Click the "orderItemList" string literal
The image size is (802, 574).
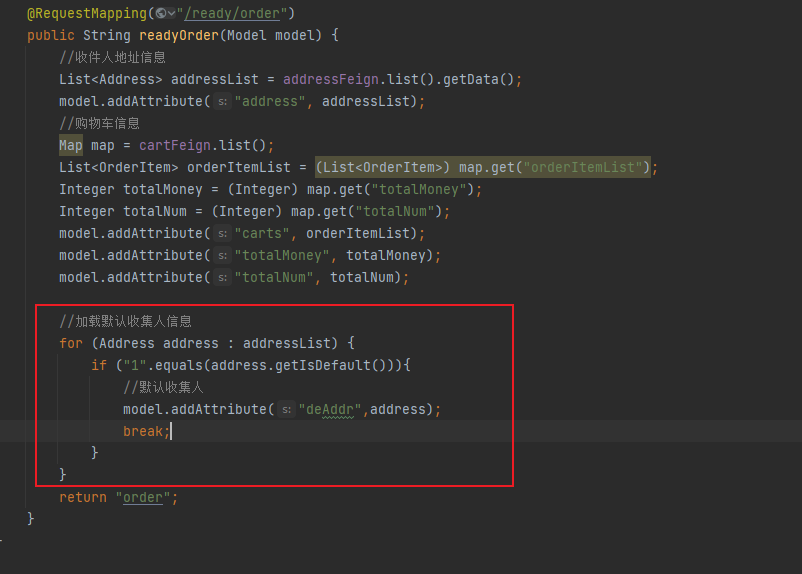(583, 167)
